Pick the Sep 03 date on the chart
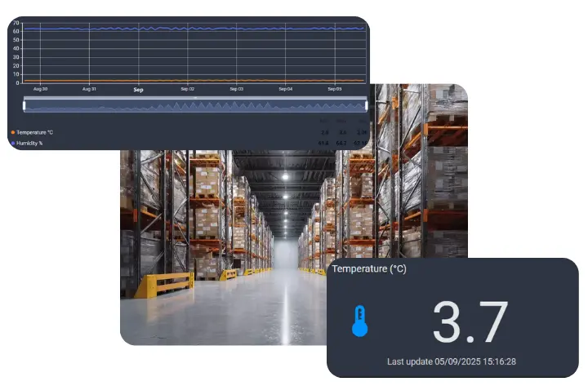This screenshot has height=390, width=588. (236, 89)
